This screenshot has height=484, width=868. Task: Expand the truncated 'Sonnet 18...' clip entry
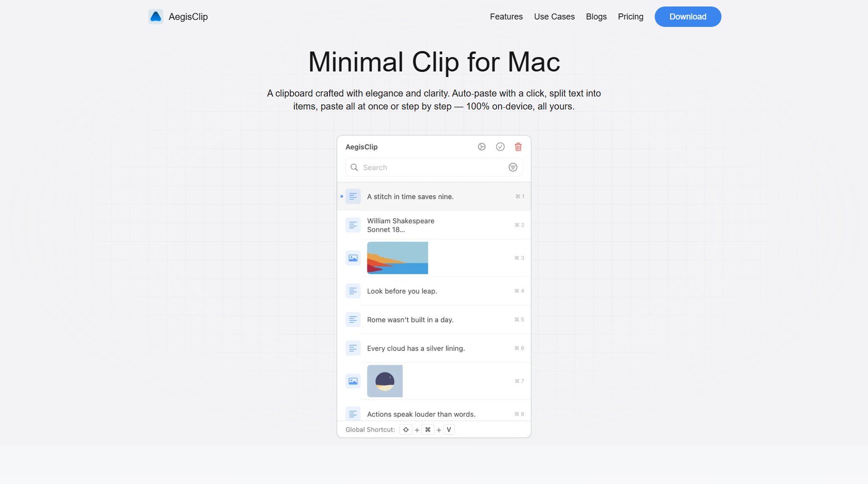point(401,225)
